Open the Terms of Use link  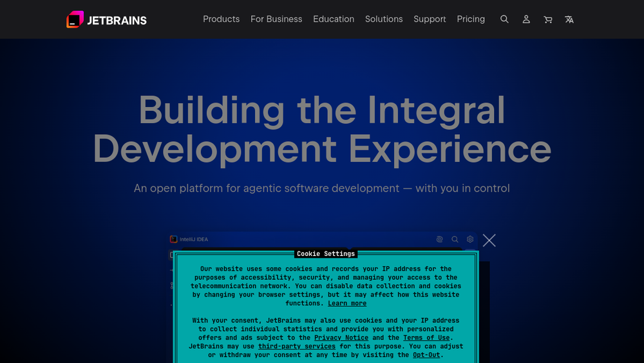click(426, 338)
